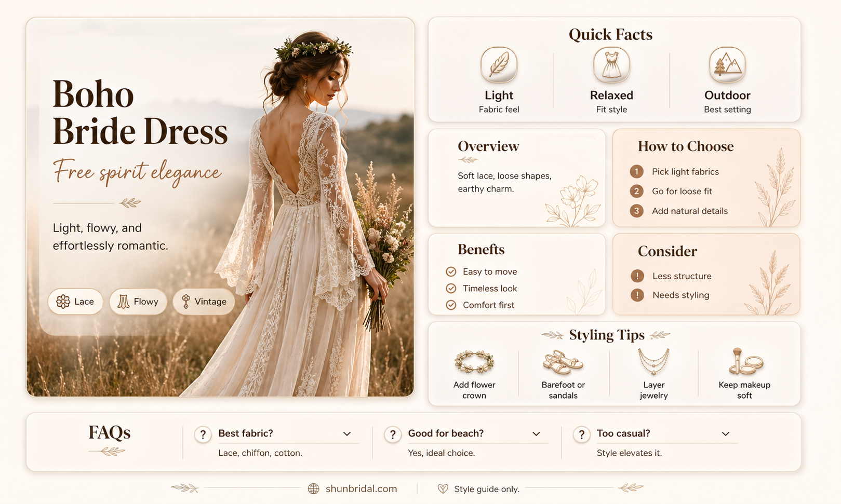Click the Too casual? question text
The width and height of the screenshot is (841, 504).
click(x=623, y=433)
